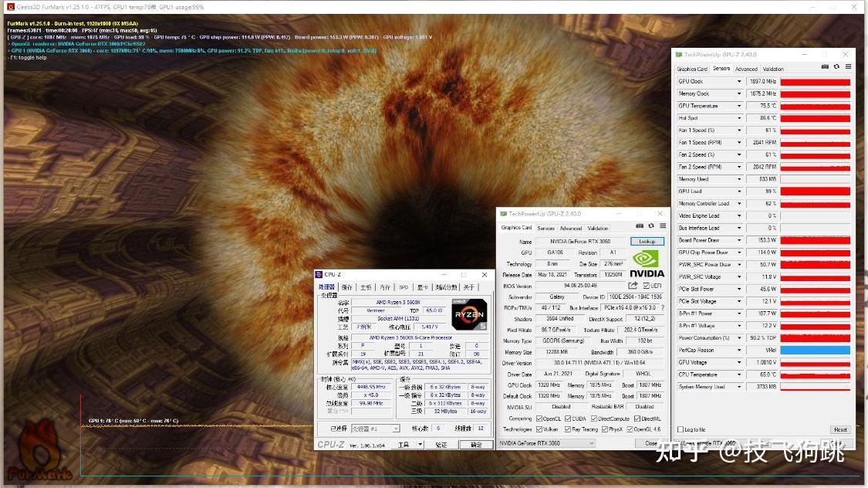This screenshot has height=488, width=868.
Task: Toggle the CUDA checkbox
Action: pos(567,419)
